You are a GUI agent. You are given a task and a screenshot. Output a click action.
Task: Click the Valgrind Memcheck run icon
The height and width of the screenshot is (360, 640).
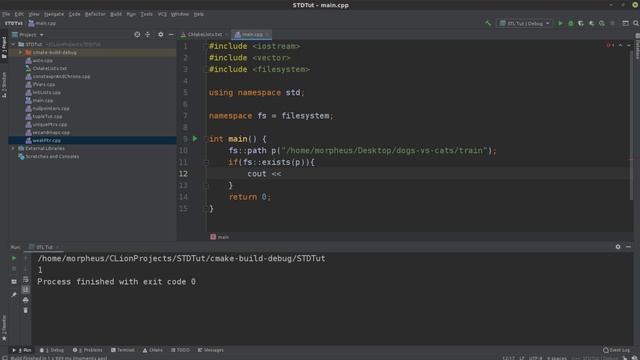pyautogui.click(x=602, y=23)
